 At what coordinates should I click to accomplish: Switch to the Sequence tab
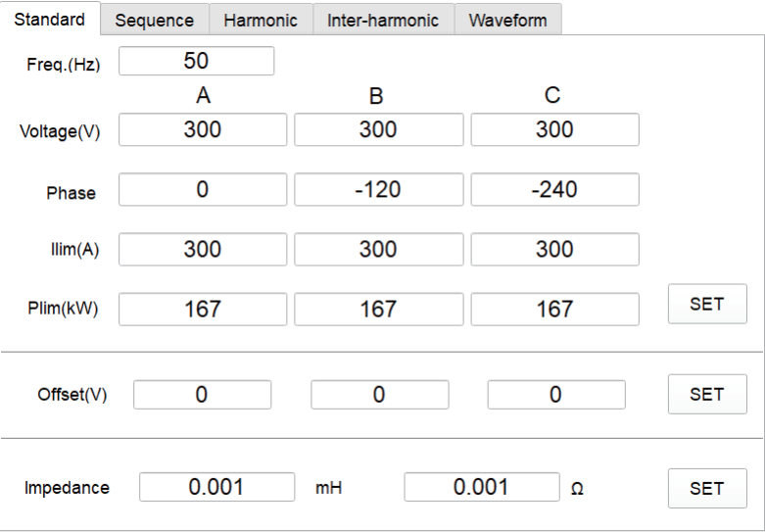(154, 20)
